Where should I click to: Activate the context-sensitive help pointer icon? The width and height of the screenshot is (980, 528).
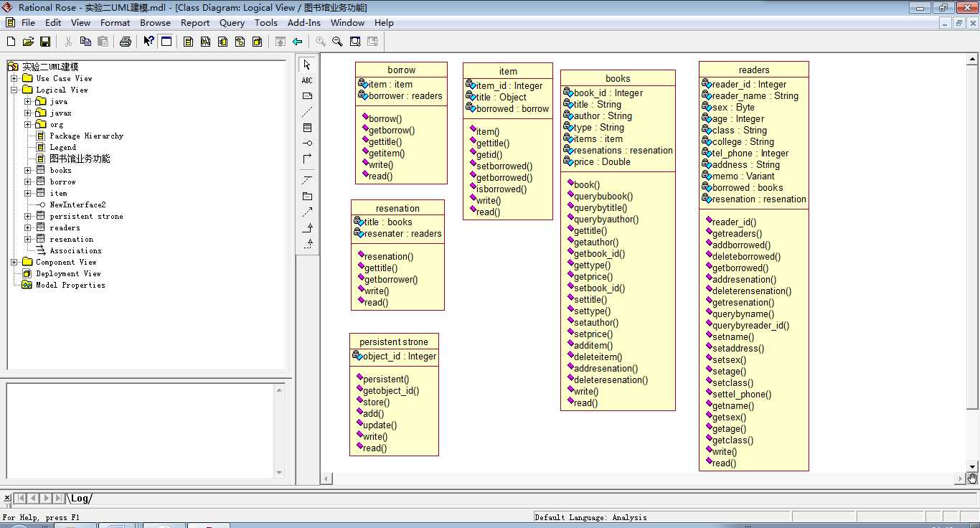tap(149, 42)
